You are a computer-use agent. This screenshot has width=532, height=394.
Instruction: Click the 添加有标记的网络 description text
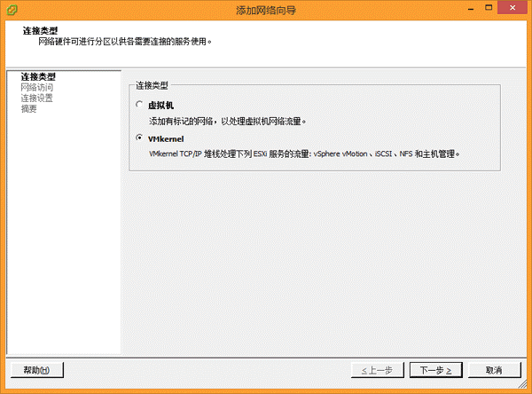[x=227, y=122]
